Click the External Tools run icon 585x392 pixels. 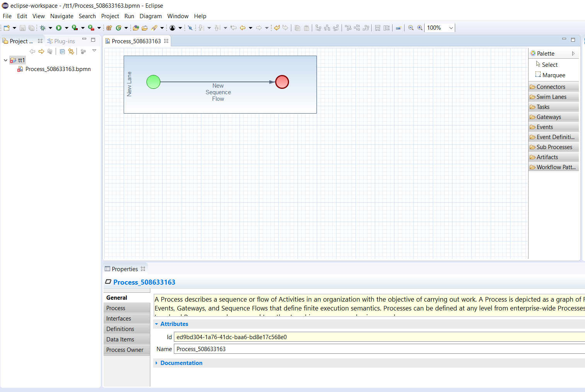point(91,28)
